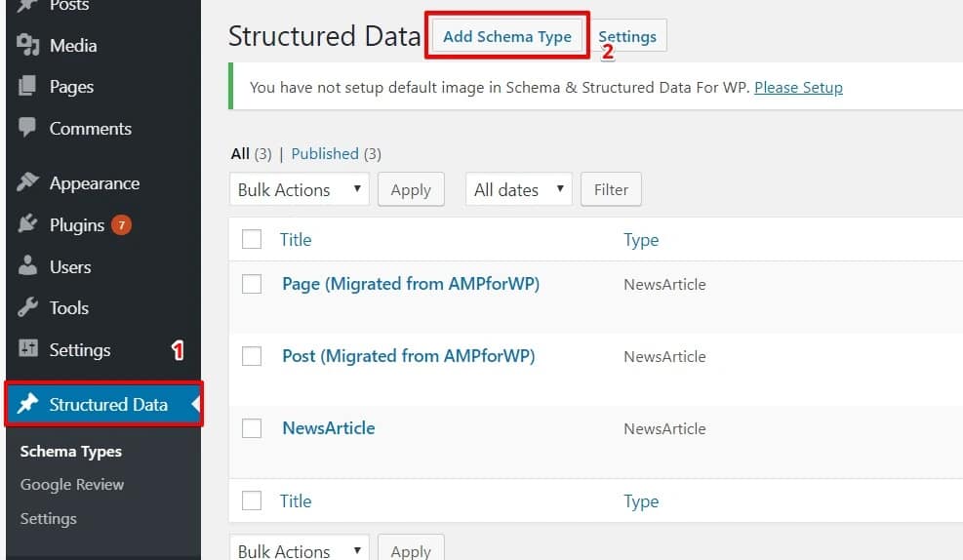Open Users in the admin menu
The width and height of the screenshot is (963, 560).
[x=70, y=266]
